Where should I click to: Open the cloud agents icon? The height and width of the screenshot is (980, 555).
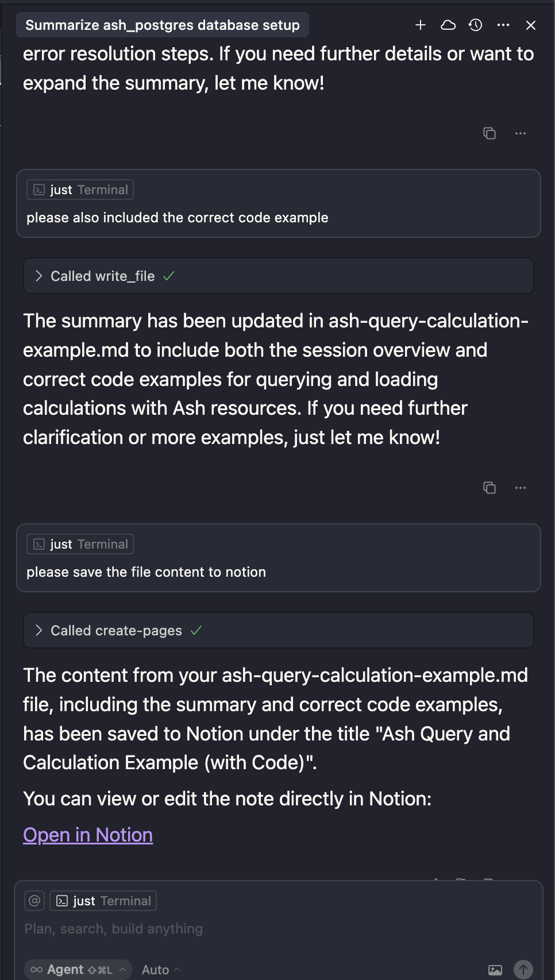tap(448, 25)
